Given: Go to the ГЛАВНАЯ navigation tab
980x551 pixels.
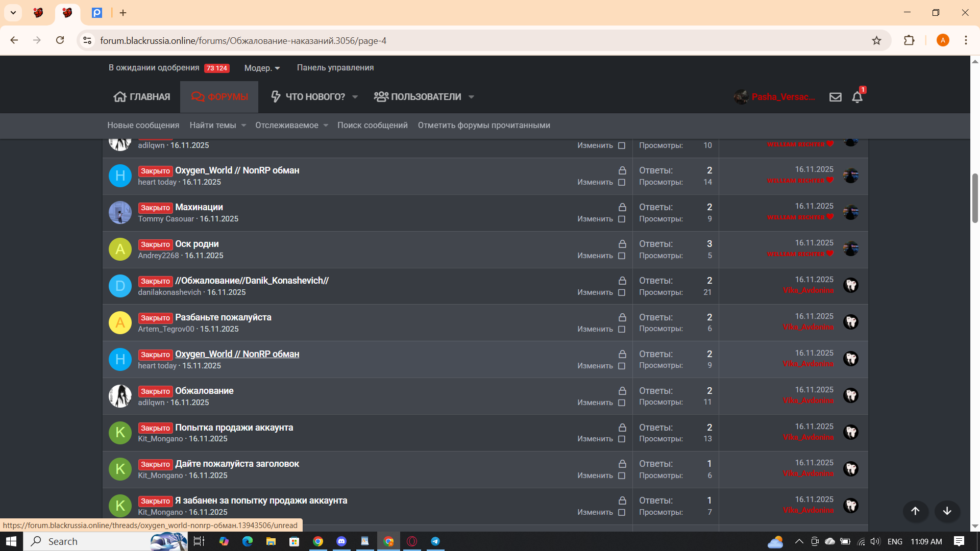Looking at the screenshot, I should coord(142,97).
